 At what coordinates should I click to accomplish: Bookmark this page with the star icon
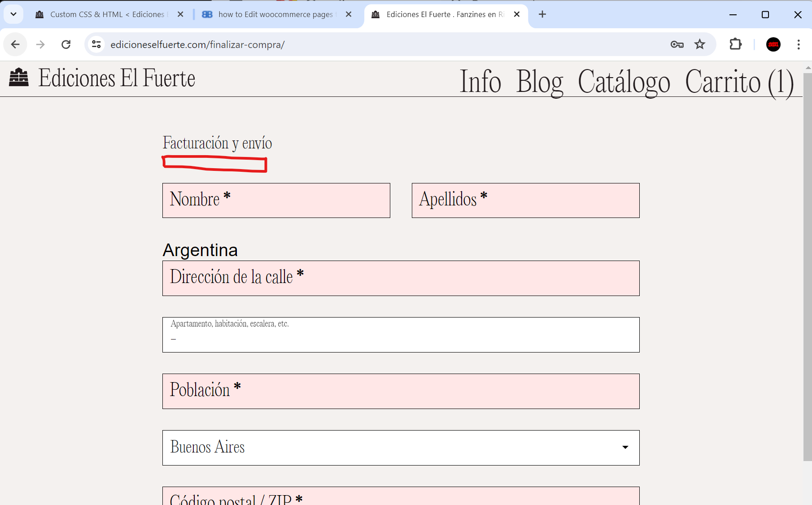tap(700, 44)
